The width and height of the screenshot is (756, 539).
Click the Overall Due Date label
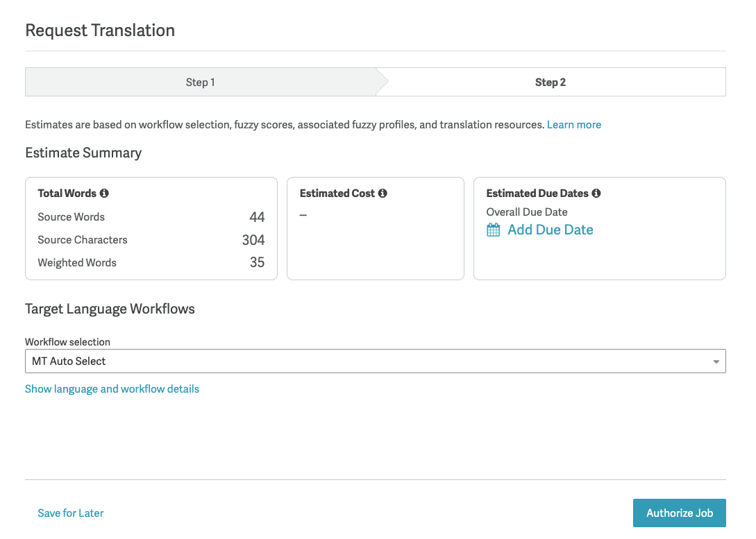(x=526, y=212)
